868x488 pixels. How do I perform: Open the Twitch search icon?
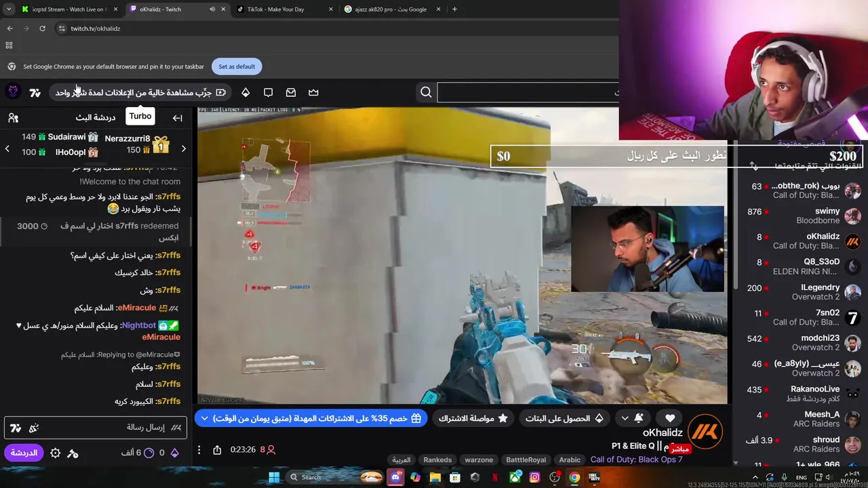[426, 92]
